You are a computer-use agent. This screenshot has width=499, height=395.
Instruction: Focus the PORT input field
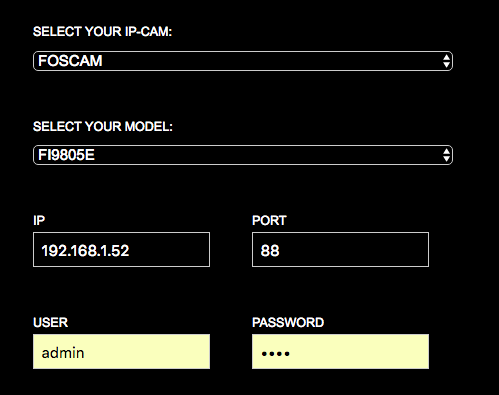pos(340,250)
